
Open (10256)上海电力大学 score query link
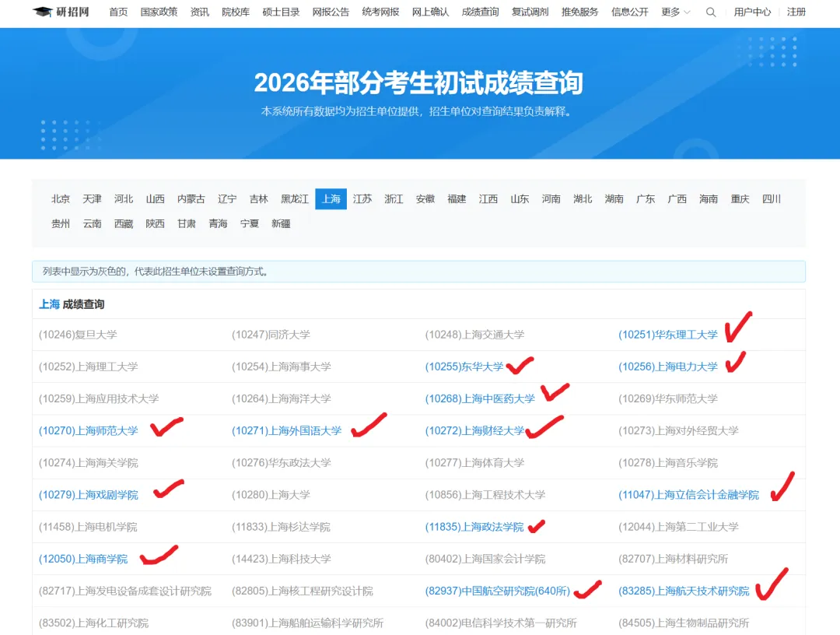click(668, 367)
